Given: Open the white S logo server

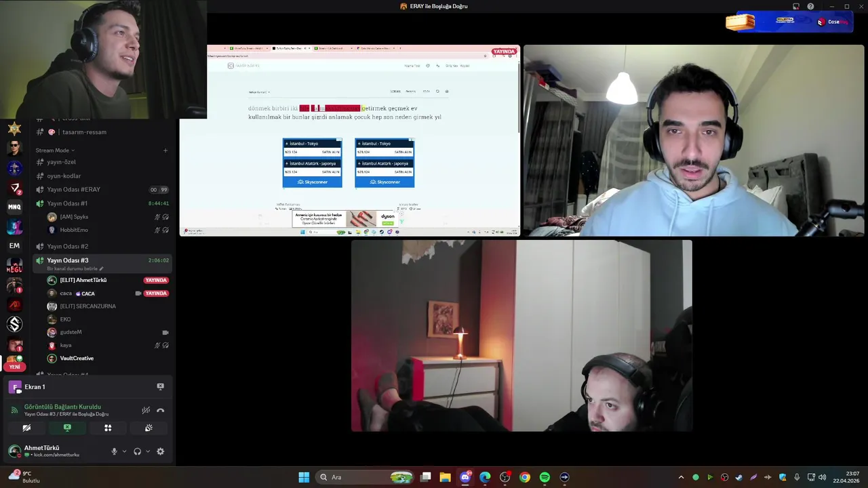Looking at the screenshot, I should click(14, 325).
